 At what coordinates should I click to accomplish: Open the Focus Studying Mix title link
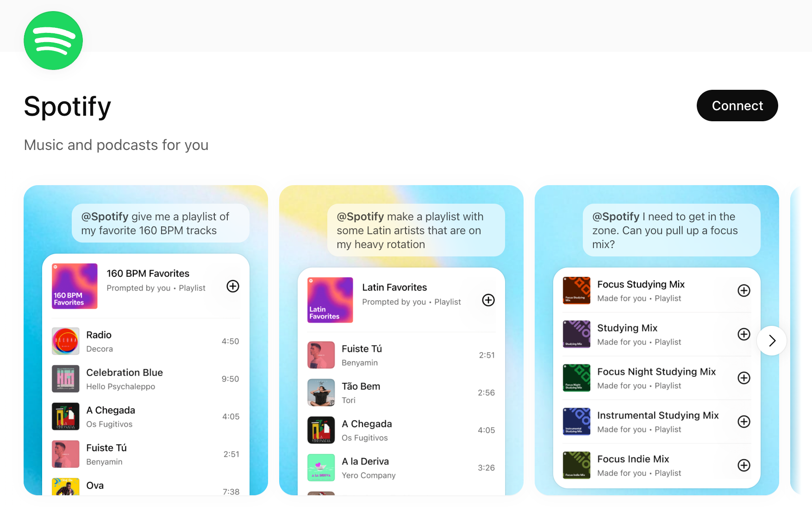tap(641, 285)
